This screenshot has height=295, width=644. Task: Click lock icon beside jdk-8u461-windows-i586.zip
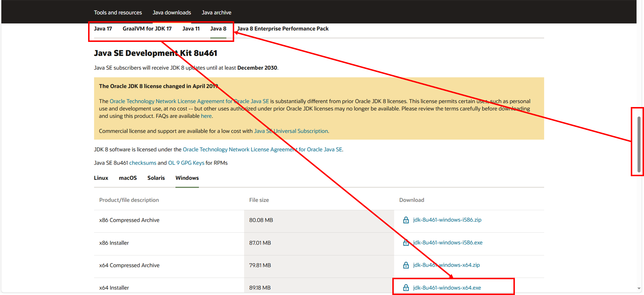(x=406, y=220)
